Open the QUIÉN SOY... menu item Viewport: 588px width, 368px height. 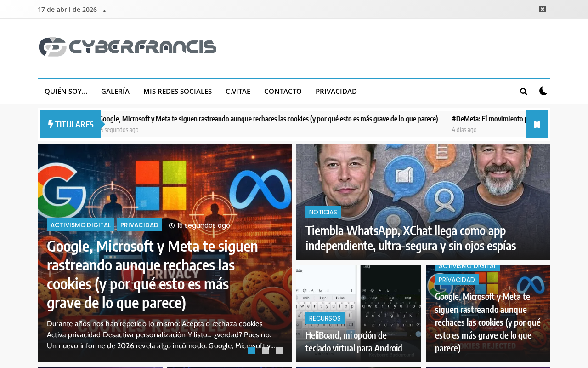click(x=66, y=91)
